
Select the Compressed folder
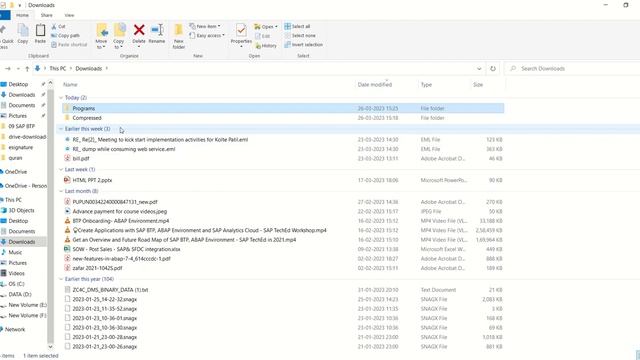point(87,118)
